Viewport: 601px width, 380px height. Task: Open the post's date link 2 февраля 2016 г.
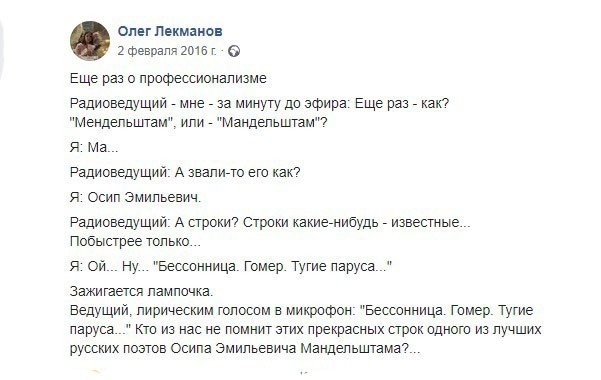[167, 51]
